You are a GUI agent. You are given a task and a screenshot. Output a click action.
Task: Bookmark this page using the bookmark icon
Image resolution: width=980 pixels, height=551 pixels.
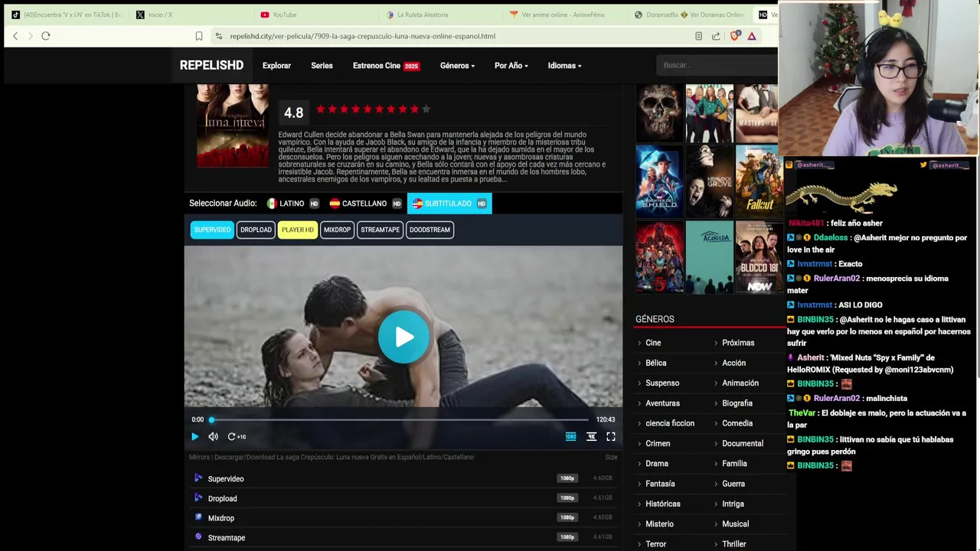click(x=199, y=36)
